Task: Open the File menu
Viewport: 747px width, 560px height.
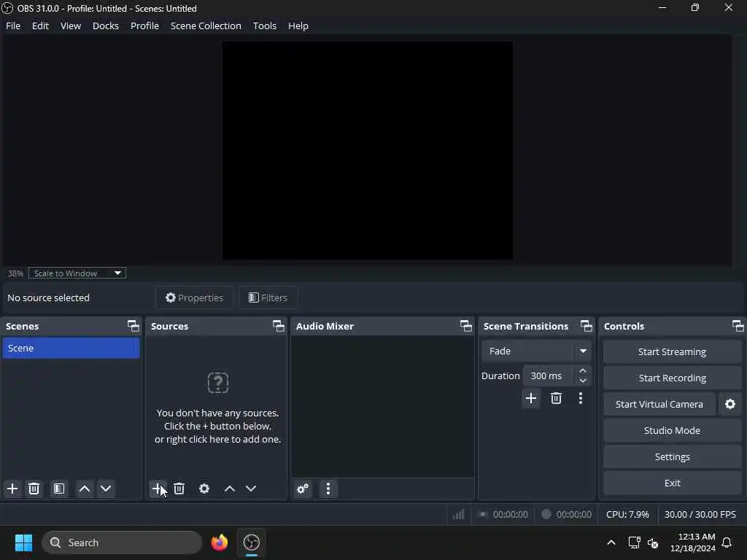Action: point(13,26)
